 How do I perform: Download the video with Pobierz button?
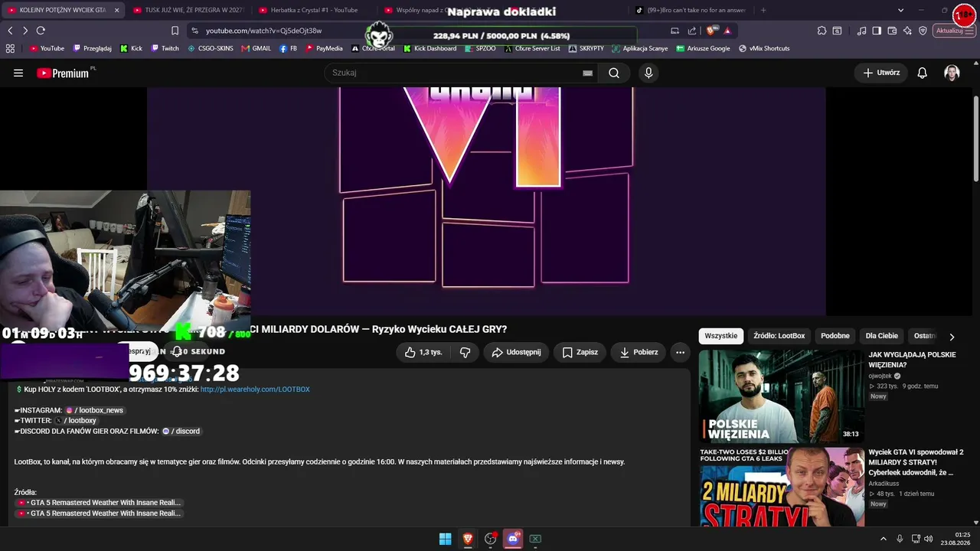639,352
